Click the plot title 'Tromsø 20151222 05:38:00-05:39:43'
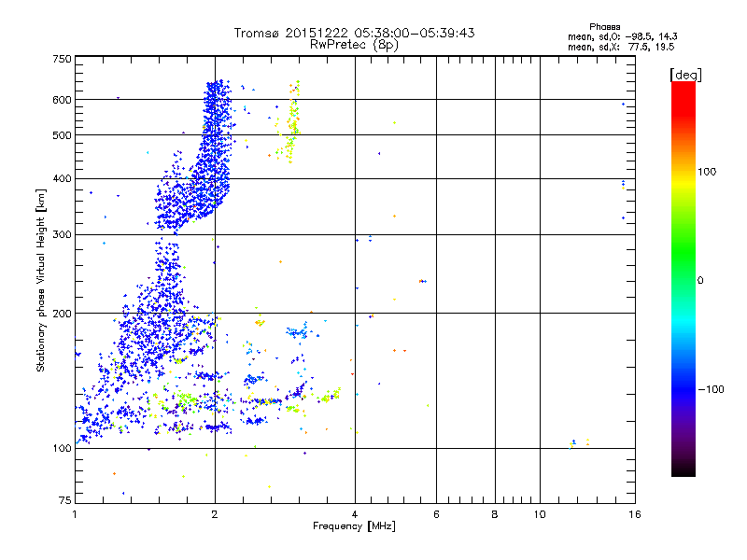The image size is (747, 560). point(354,33)
